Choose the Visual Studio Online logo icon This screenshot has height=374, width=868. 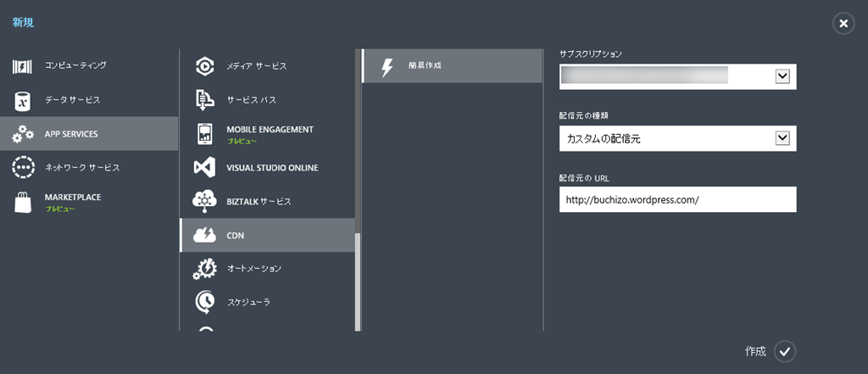(205, 168)
